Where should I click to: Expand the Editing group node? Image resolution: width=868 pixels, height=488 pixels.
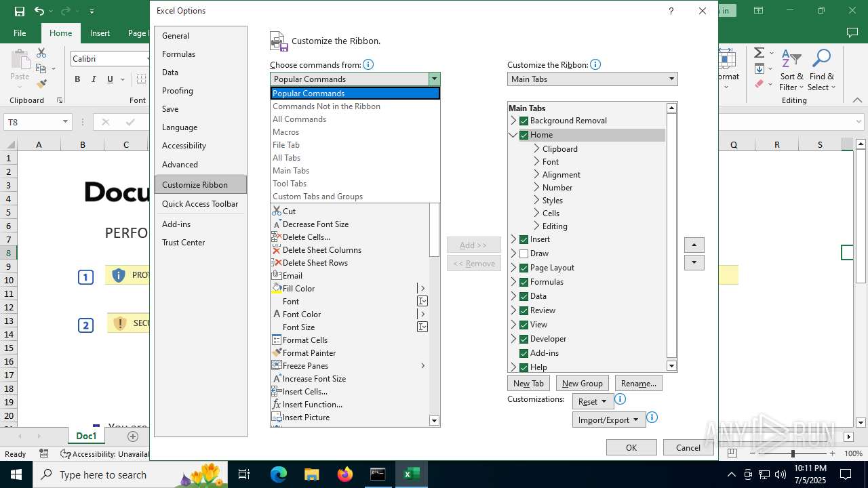coord(536,226)
